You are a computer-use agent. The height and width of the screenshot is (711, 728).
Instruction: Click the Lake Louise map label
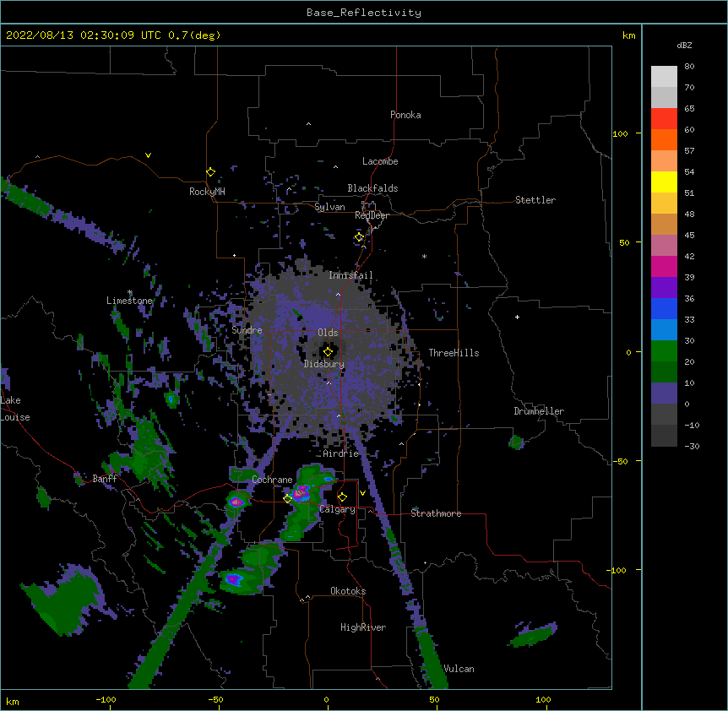[15, 409]
